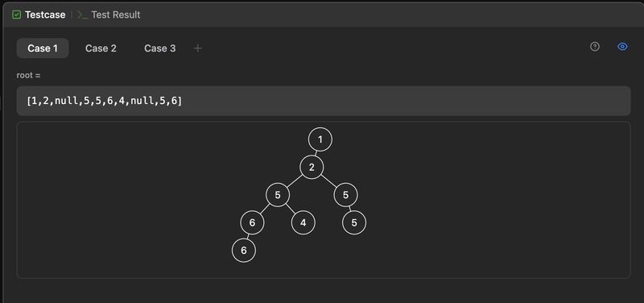This screenshot has width=644, height=303.
Task: Click tree node labeled 4
Action: coord(303,223)
